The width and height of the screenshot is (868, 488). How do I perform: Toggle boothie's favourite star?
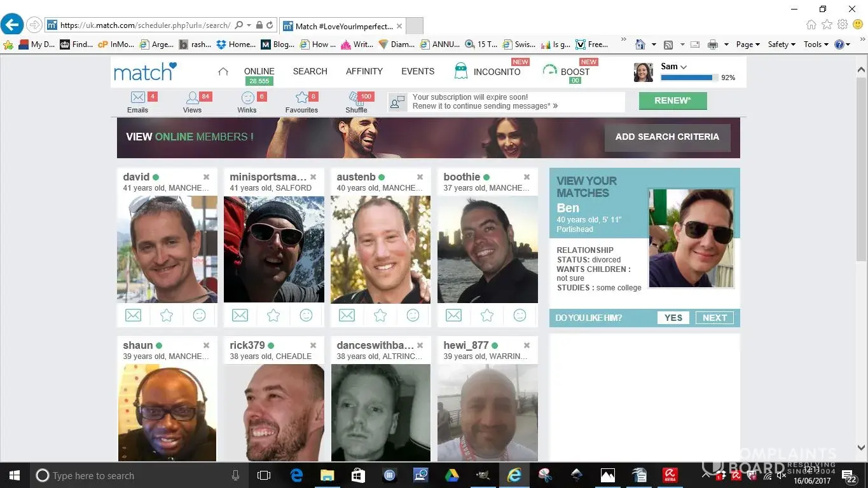point(487,315)
